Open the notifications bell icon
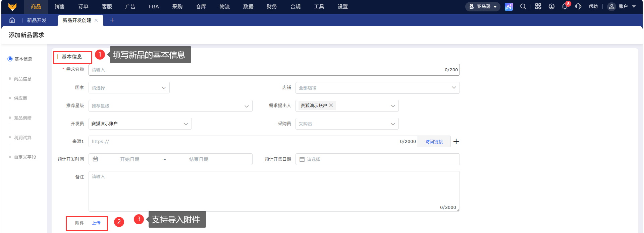Image resolution: width=644 pixels, height=233 pixels. coord(565,7)
